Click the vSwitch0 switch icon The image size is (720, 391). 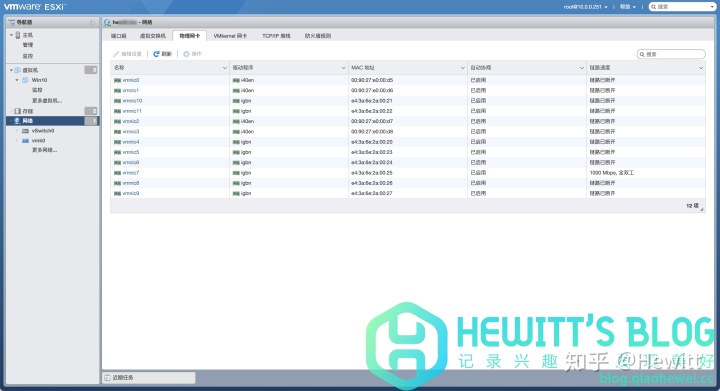25,131
